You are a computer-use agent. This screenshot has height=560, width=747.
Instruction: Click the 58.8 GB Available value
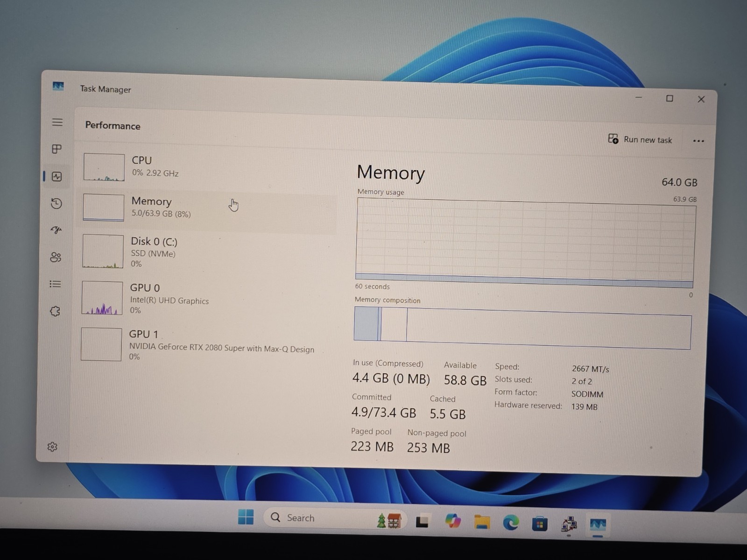pyautogui.click(x=465, y=380)
